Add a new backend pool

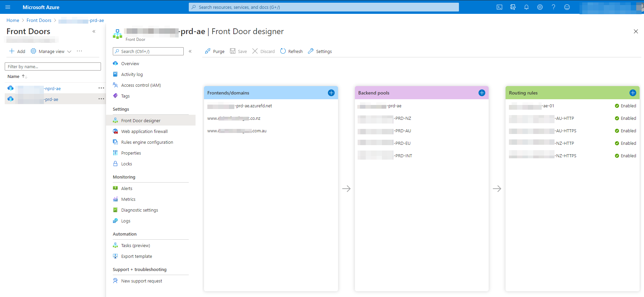tap(482, 93)
